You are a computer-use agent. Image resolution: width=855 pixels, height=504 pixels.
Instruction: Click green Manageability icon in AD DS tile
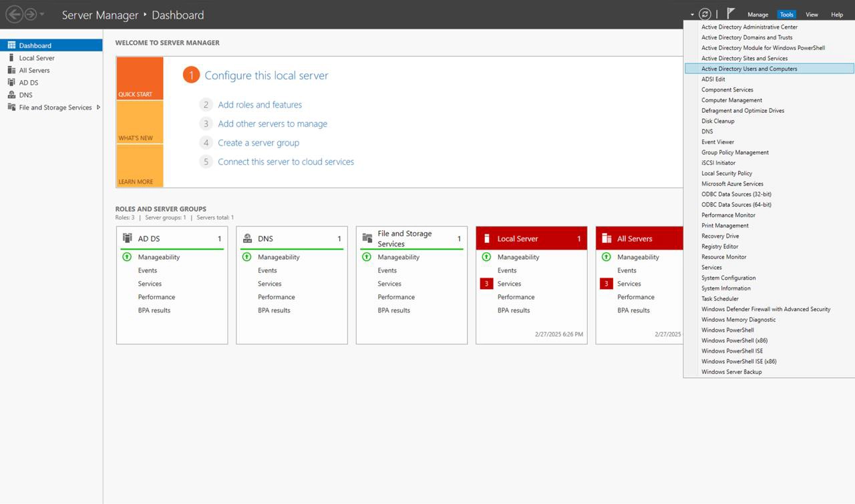tap(127, 257)
